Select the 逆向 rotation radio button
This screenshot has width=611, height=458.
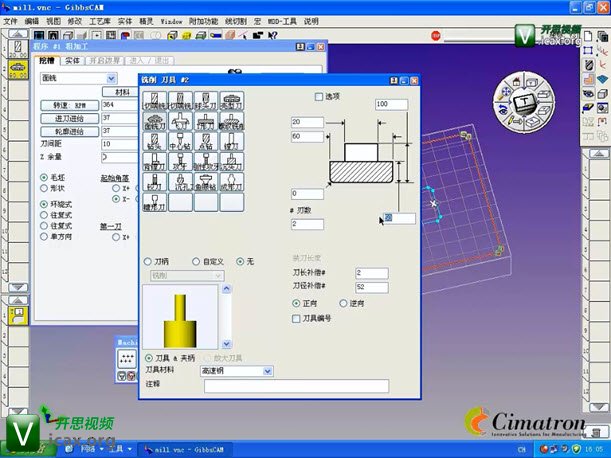coord(343,303)
